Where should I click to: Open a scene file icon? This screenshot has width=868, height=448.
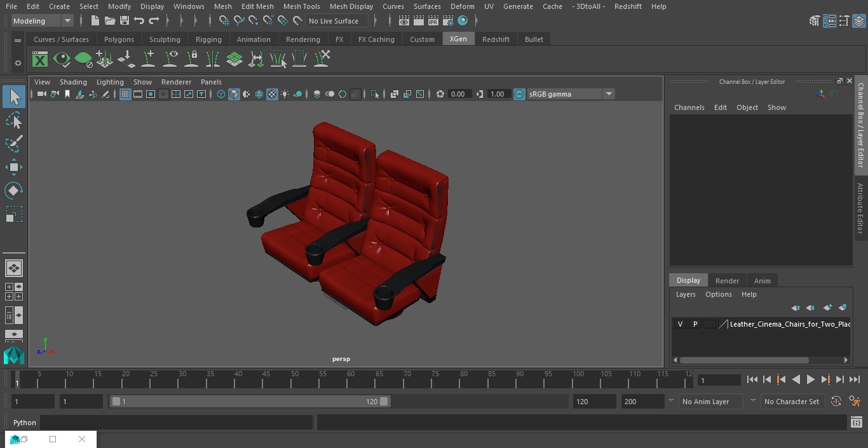click(109, 21)
